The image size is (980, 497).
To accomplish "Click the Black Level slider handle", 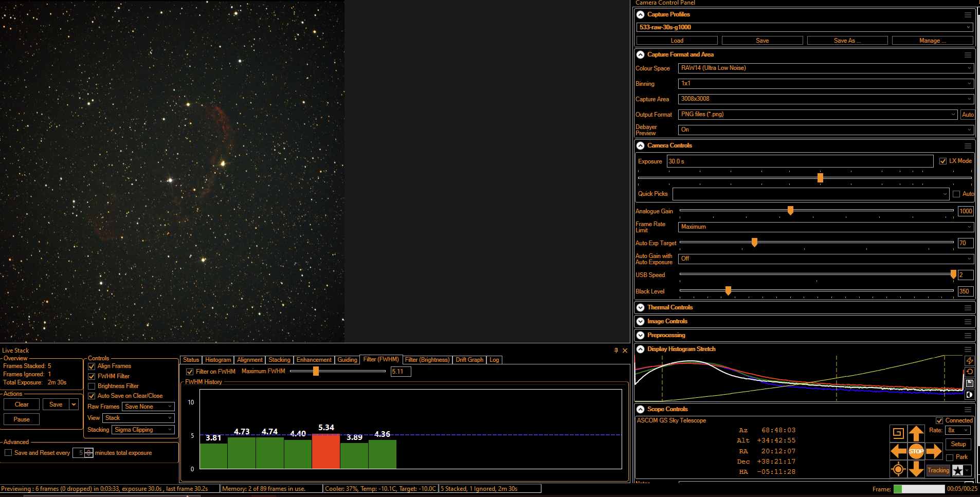I will (728, 291).
